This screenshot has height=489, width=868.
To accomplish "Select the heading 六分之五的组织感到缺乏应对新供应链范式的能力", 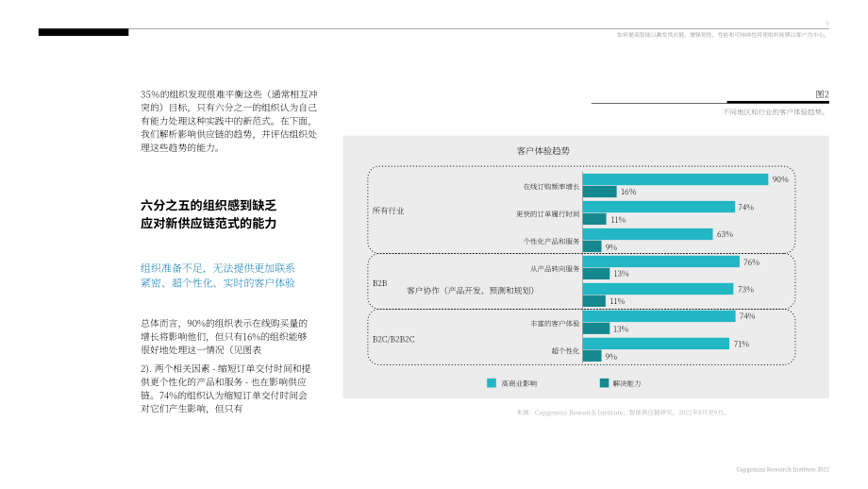I will click(209, 214).
